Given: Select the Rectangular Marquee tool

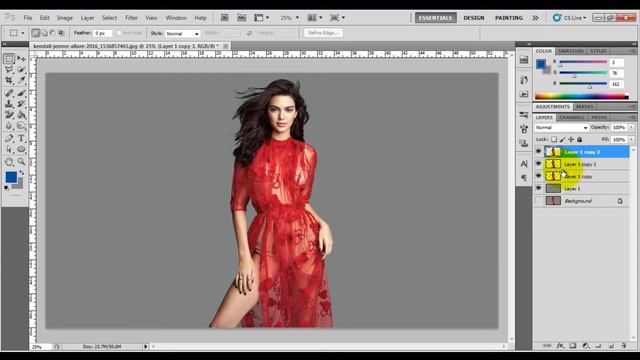Looking at the screenshot, I should [9, 59].
